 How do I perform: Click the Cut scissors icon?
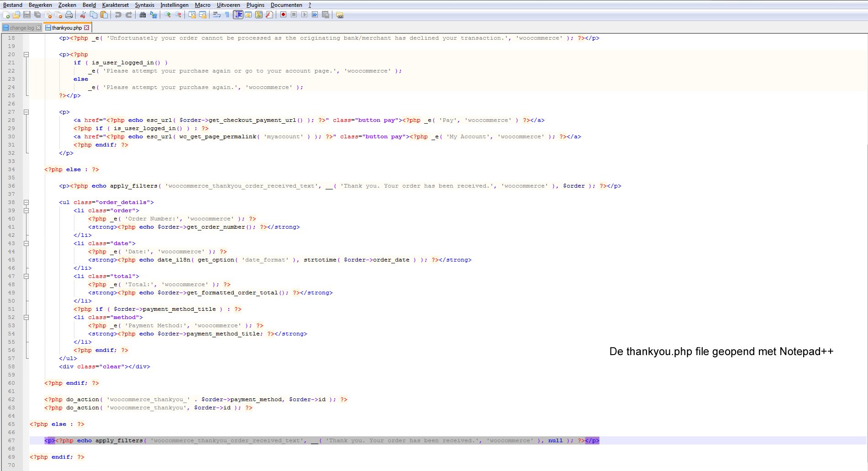pyautogui.click(x=83, y=15)
